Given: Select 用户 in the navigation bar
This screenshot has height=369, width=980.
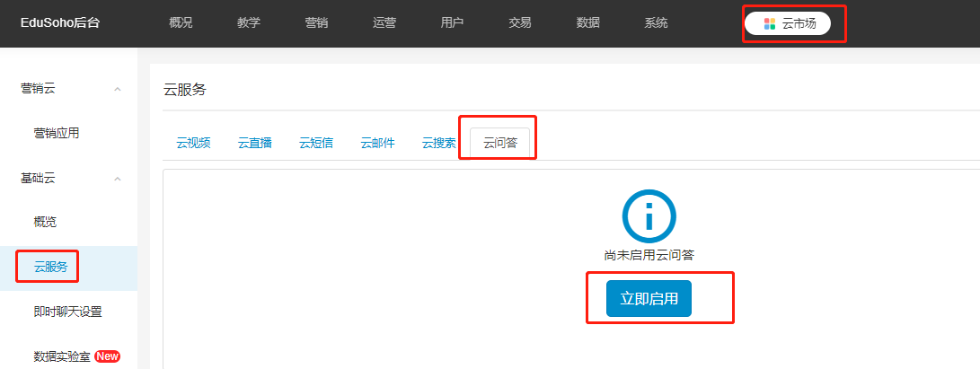Looking at the screenshot, I should (453, 23).
